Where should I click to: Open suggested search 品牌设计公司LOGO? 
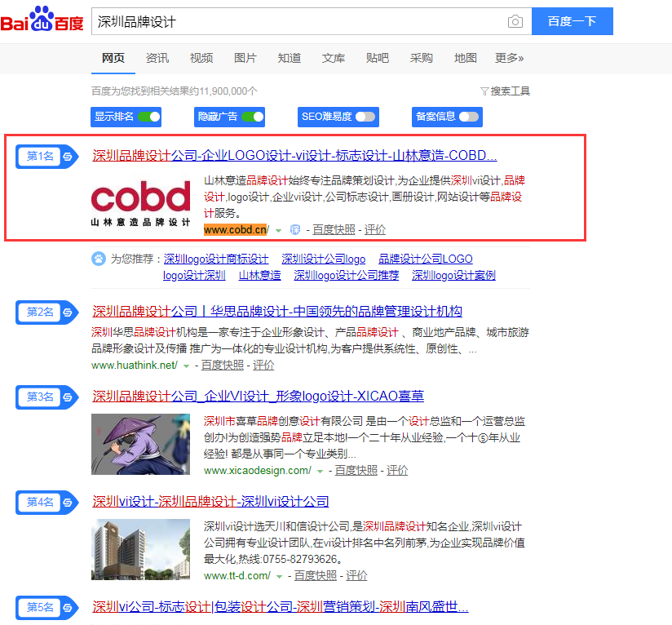(426, 259)
